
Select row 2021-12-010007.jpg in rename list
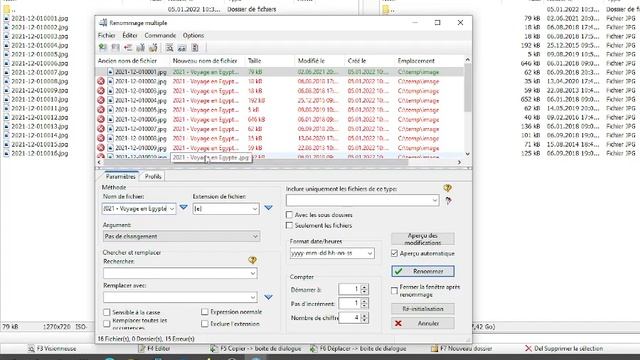click(x=280, y=129)
